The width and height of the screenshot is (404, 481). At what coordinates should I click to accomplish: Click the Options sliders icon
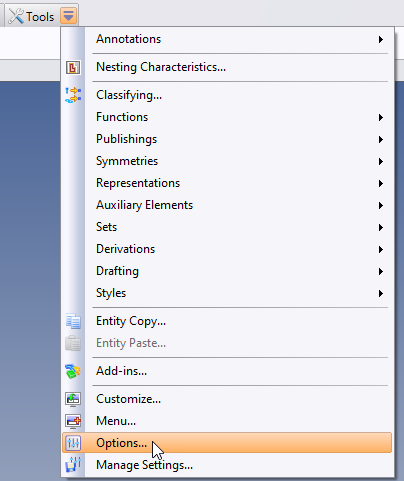pos(73,443)
